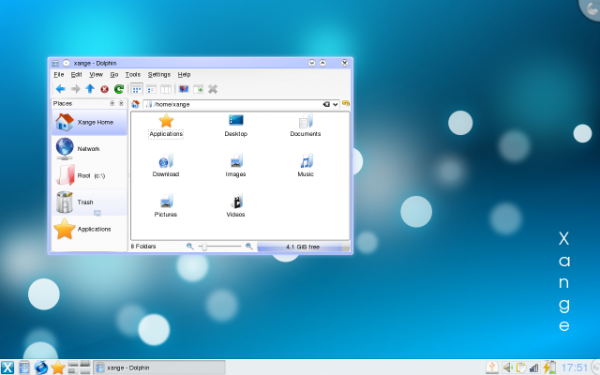Select Root (c:\) in Places
600x375 pixels.
pyautogui.click(x=89, y=176)
